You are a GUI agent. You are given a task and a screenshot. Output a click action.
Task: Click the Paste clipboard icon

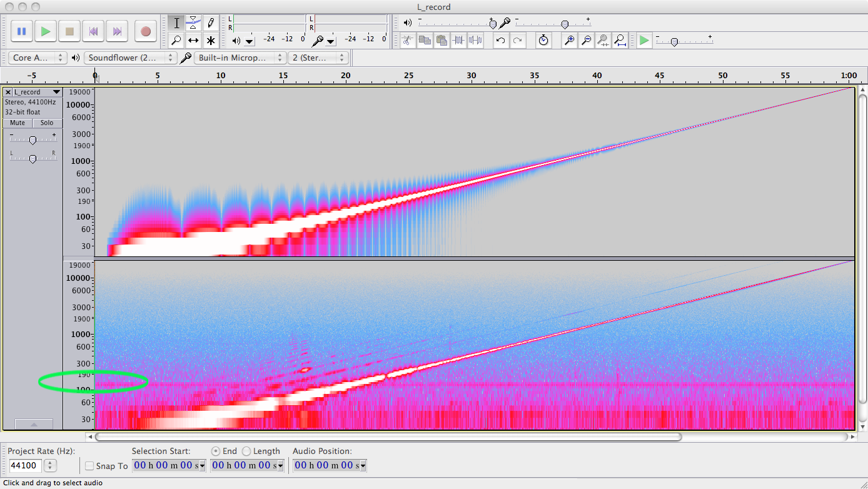point(442,41)
